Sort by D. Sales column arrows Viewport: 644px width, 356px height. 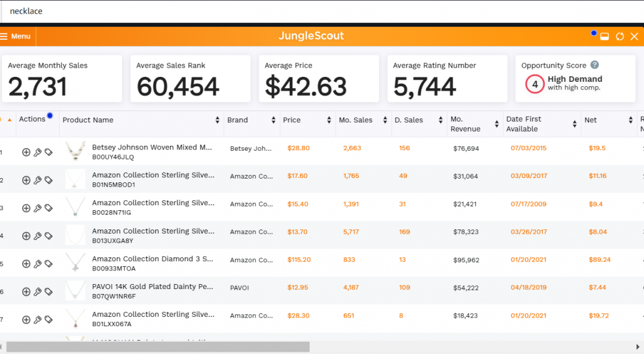[x=441, y=120]
